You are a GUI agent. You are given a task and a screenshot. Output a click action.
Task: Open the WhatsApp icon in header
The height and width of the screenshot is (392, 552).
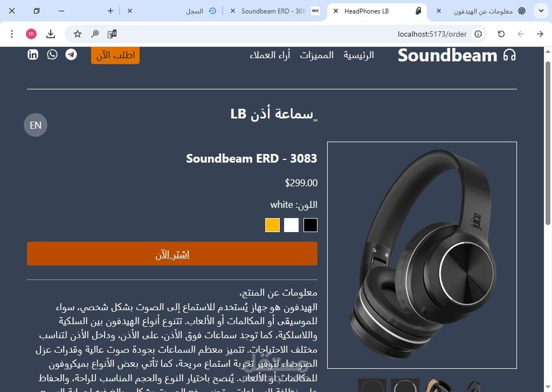[x=52, y=54]
